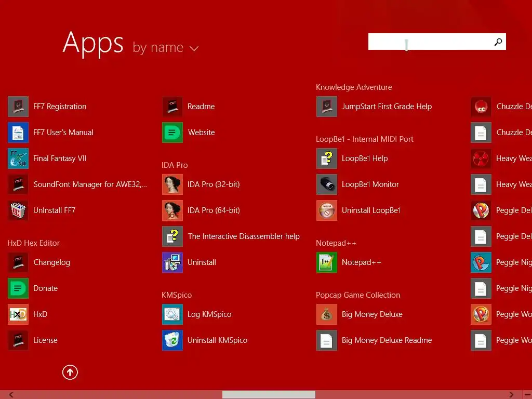Click the horizontal scrollbar thumb
532x399 pixels.
tap(269, 395)
